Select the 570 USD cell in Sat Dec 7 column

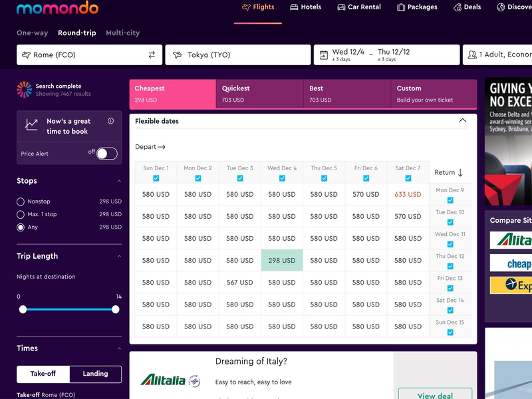click(408, 217)
